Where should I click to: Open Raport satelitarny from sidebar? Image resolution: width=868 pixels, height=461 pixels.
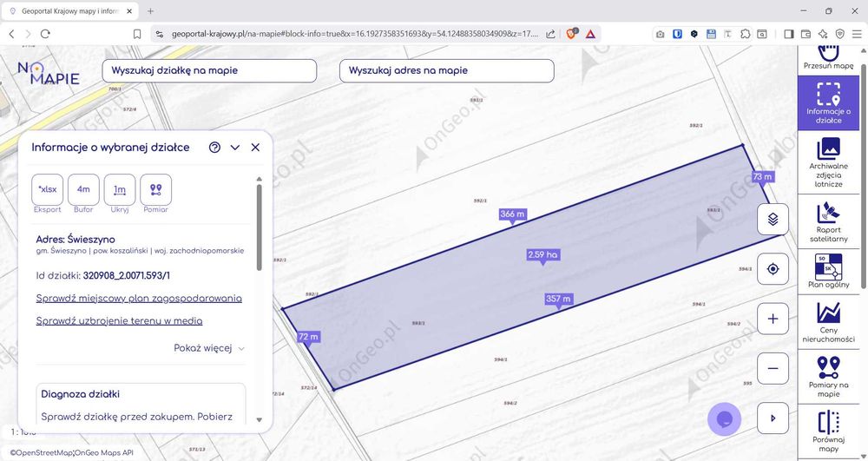(x=828, y=221)
